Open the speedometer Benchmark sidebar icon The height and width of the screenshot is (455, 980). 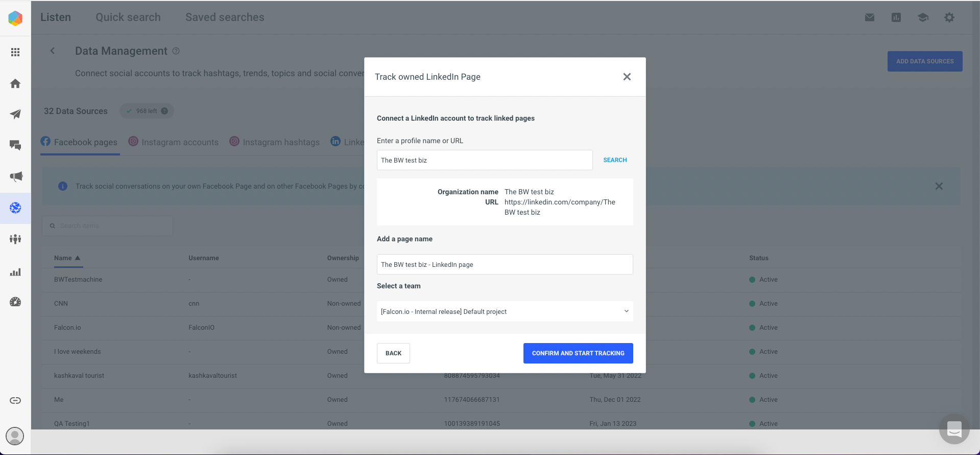(x=15, y=302)
